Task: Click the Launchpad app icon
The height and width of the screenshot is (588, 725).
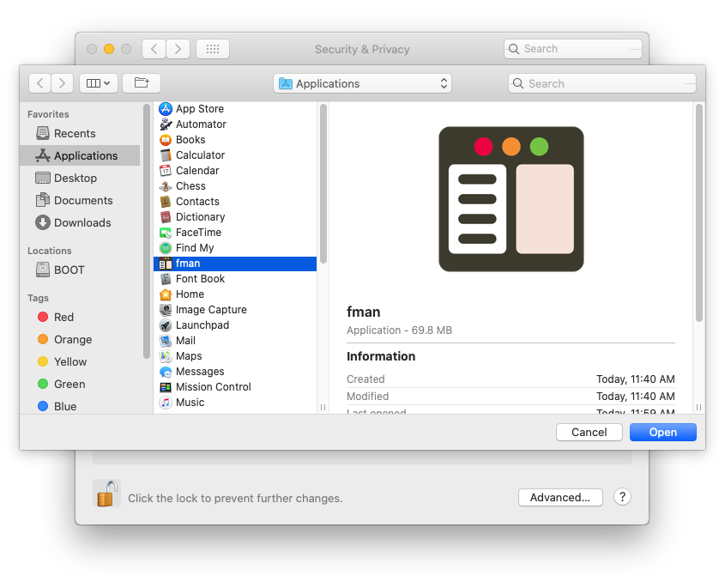Action: click(166, 325)
